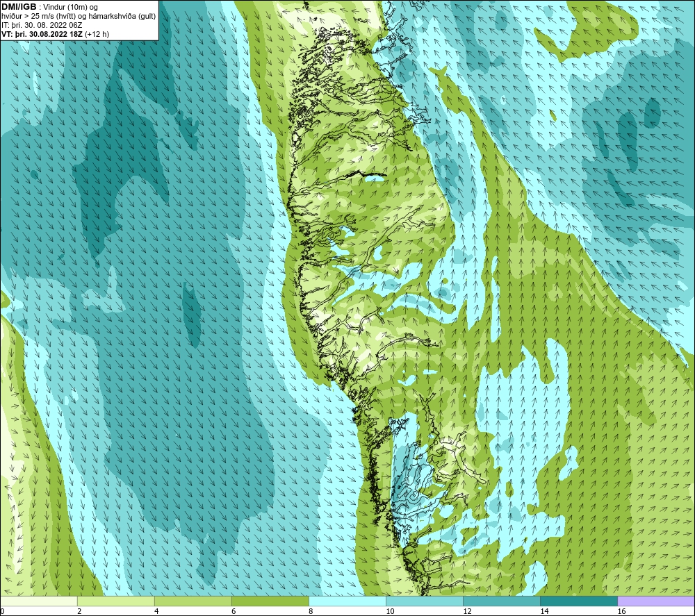
Task: Click the legend scale label '12'
Action: tap(467, 611)
